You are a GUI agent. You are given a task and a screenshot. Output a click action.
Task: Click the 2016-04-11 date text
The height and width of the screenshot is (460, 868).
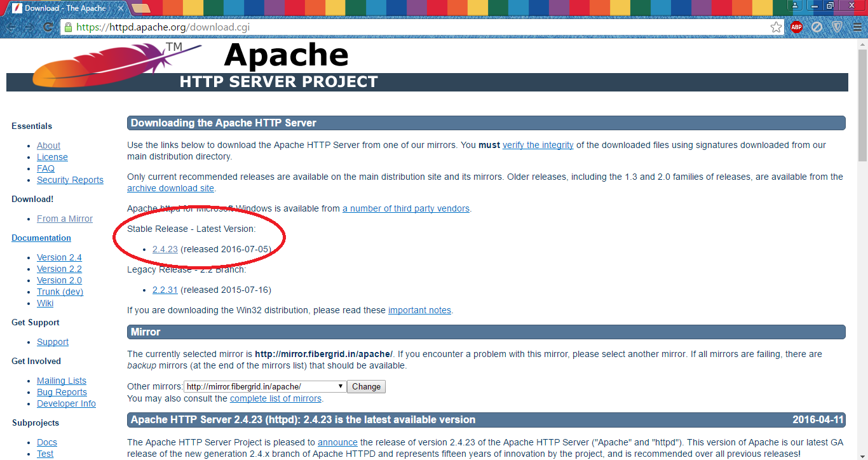point(818,419)
